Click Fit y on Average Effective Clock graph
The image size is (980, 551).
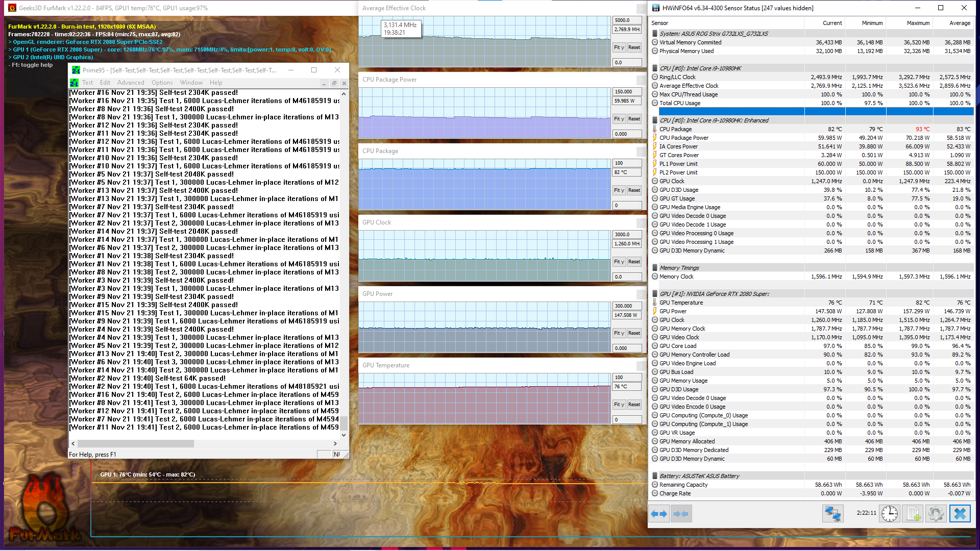619,47
